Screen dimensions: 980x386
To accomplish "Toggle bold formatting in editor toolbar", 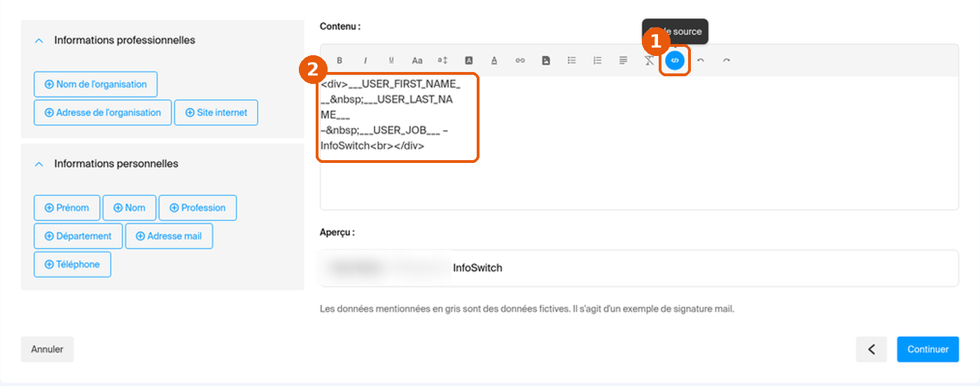I will 339,61.
